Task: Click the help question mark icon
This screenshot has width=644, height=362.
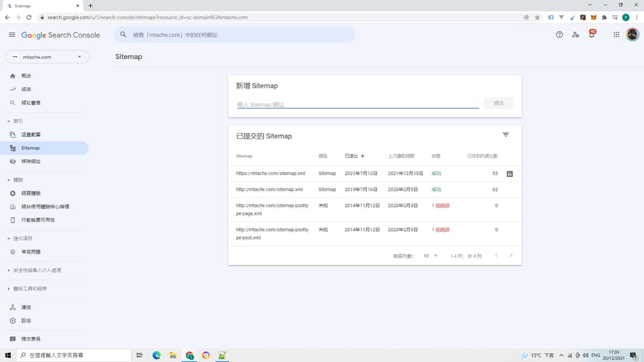Action: pyautogui.click(x=559, y=35)
